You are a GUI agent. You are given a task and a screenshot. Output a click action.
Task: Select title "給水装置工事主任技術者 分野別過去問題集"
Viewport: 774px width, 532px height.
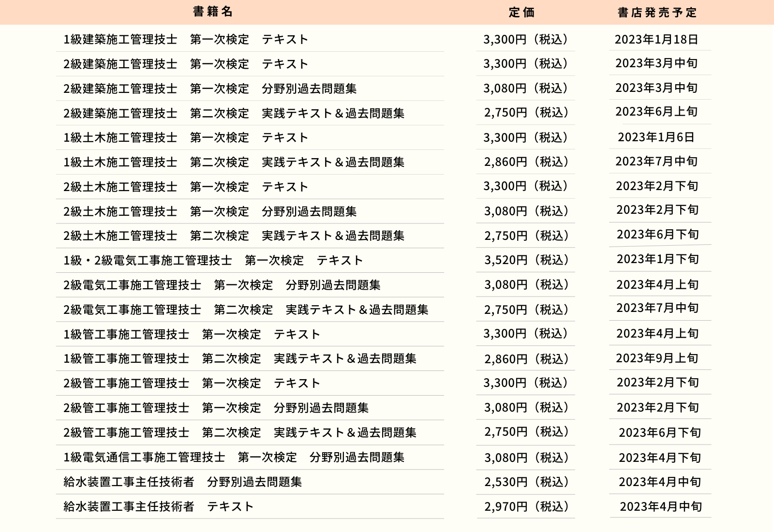(x=183, y=482)
